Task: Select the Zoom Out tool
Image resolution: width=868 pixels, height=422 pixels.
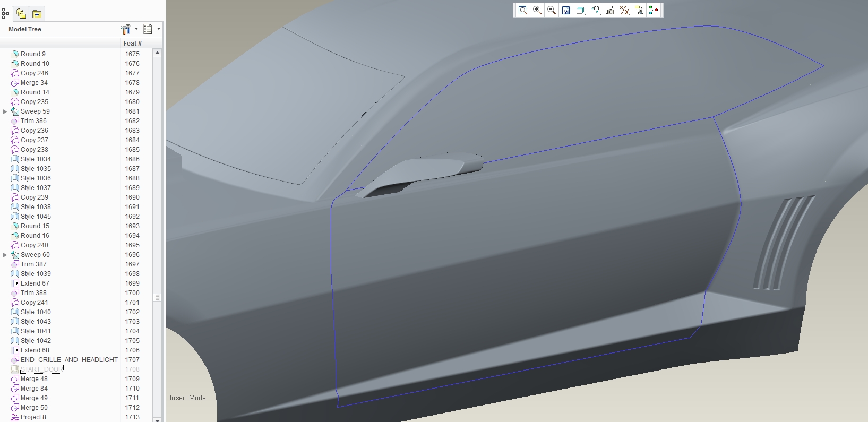Action: click(x=552, y=10)
